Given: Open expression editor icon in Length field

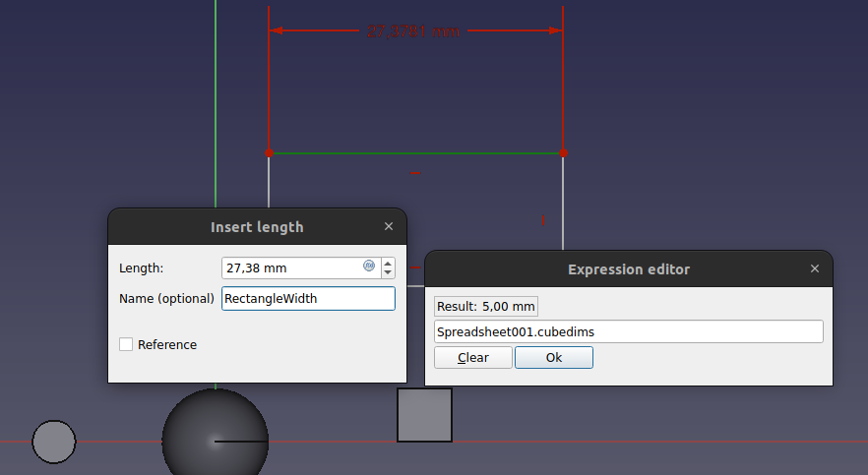Looking at the screenshot, I should tap(369, 267).
